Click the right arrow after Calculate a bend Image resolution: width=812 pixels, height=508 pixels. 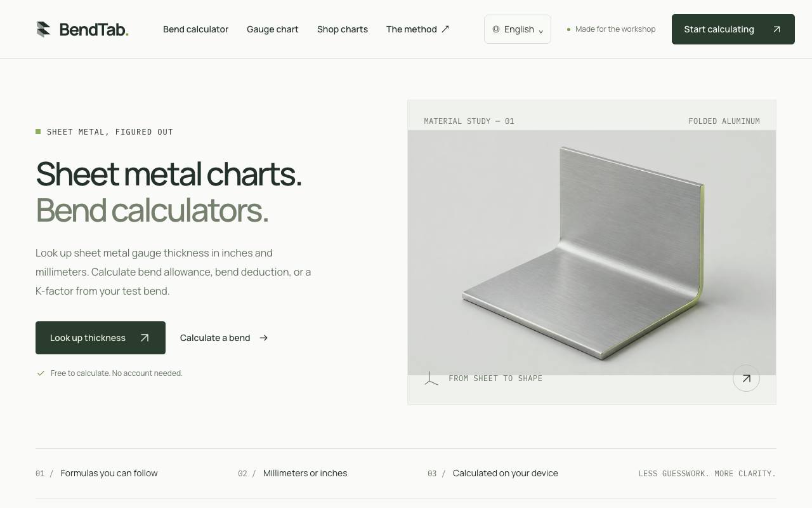[264, 338]
